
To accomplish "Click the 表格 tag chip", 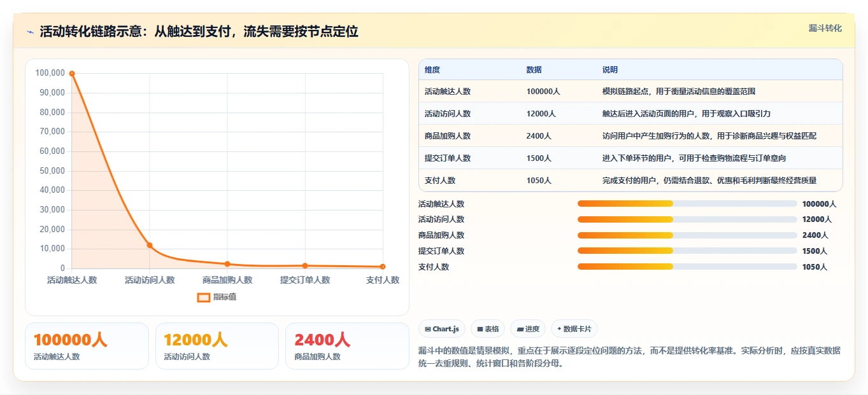I will click(x=488, y=329).
